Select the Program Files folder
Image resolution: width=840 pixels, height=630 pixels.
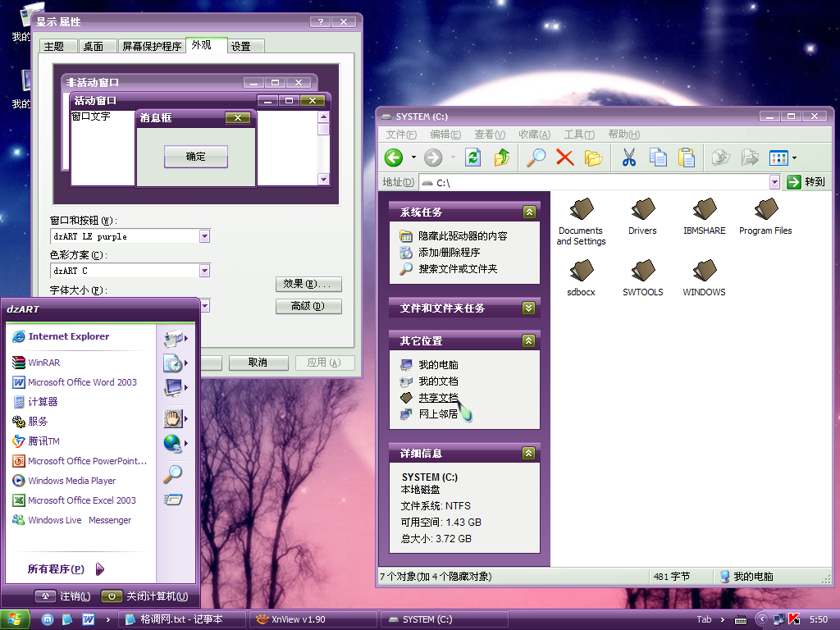(x=765, y=217)
